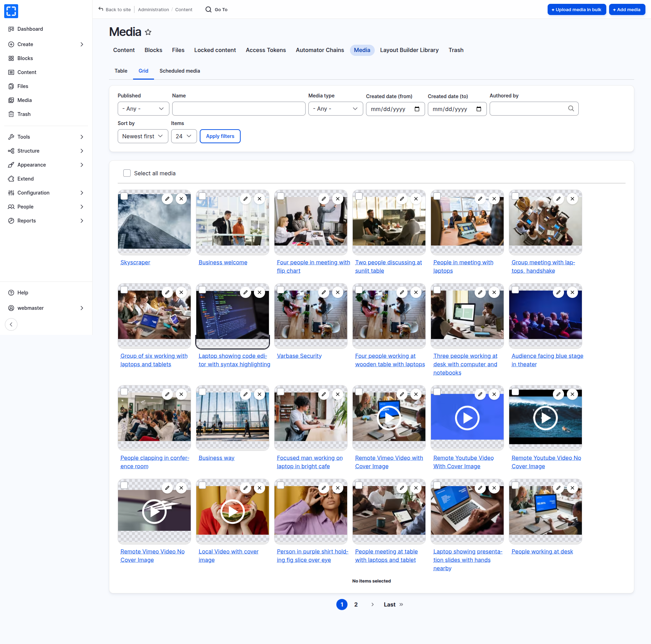The height and width of the screenshot is (644, 651).
Task: Delete the Skyscraper media item
Action: point(181,199)
